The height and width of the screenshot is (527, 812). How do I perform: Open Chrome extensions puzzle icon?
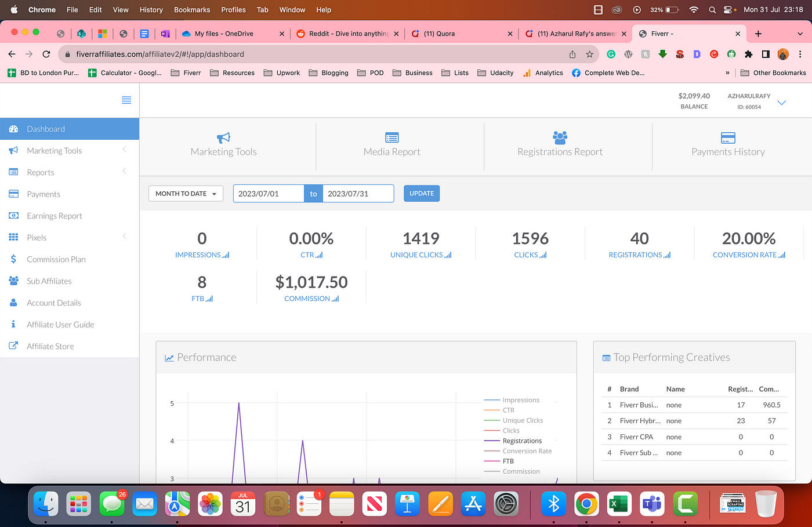(x=748, y=54)
